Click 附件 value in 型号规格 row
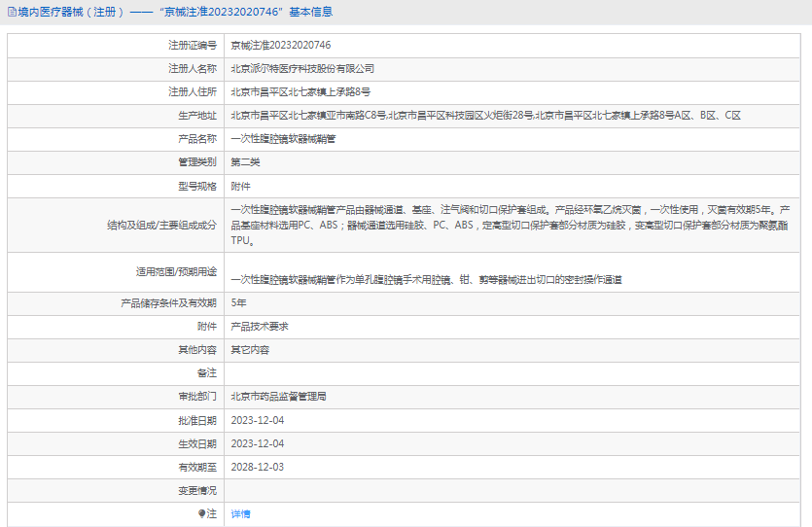Viewport: 812px width, 527px height. pos(240,187)
